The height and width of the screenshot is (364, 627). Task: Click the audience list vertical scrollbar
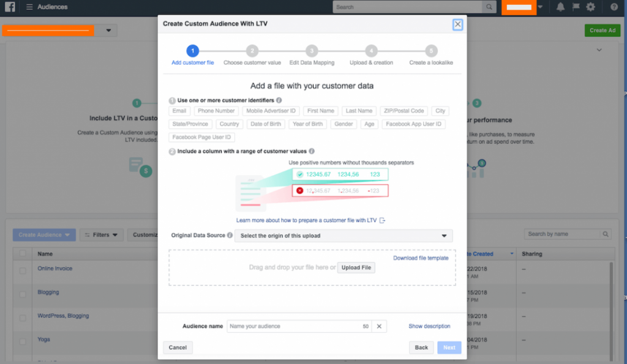tap(611, 311)
